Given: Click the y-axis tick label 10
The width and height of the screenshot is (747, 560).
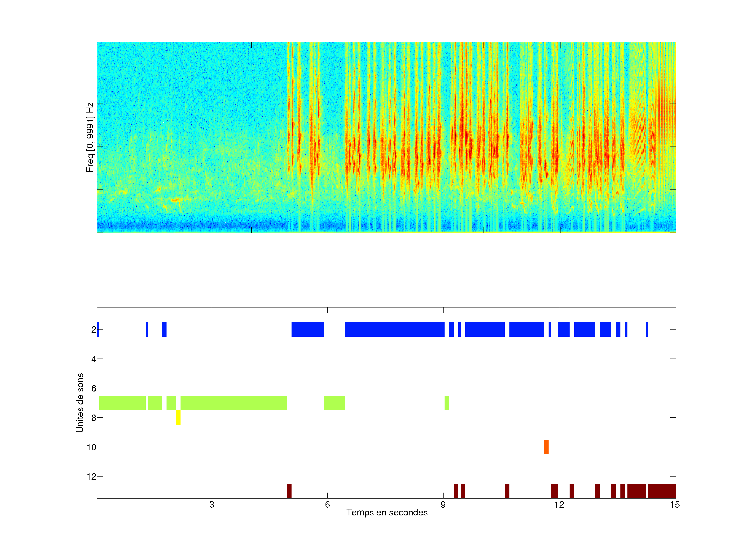Looking at the screenshot, I should (x=91, y=447).
